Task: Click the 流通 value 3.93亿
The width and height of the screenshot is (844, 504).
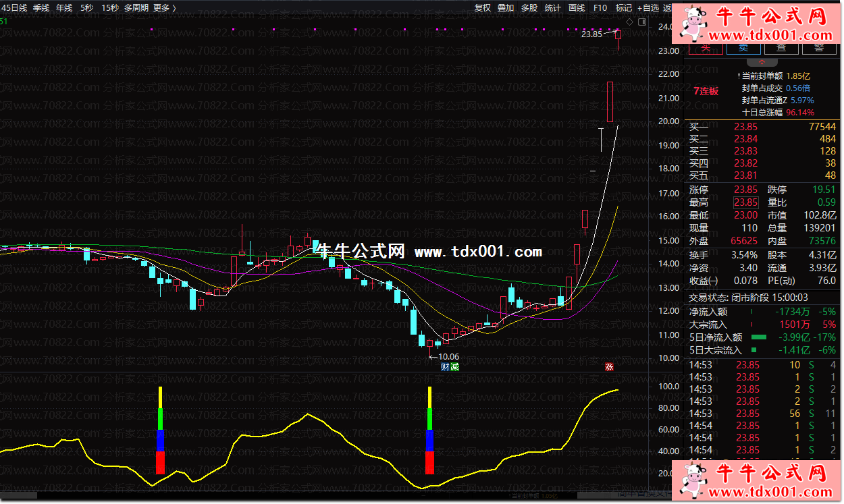Action: pyautogui.click(x=821, y=268)
